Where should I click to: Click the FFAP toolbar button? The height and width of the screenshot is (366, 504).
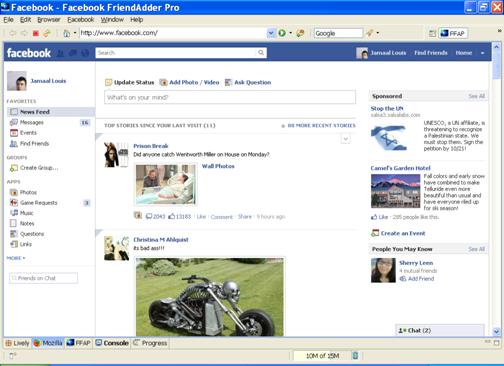pyautogui.click(x=453, y=33)
